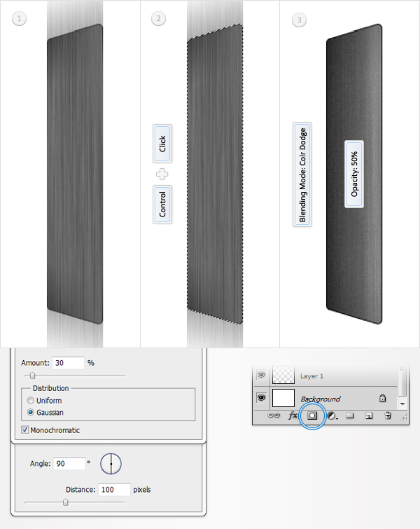Click the Amount percentage input field
Viewport: 420px width, 529px height.
click(69, 363)
